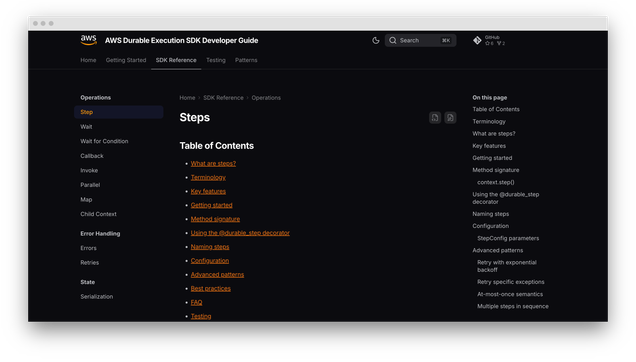Jump to At-most-once semantics in On this page
The image size is (636, 362).
coord(510,294)
